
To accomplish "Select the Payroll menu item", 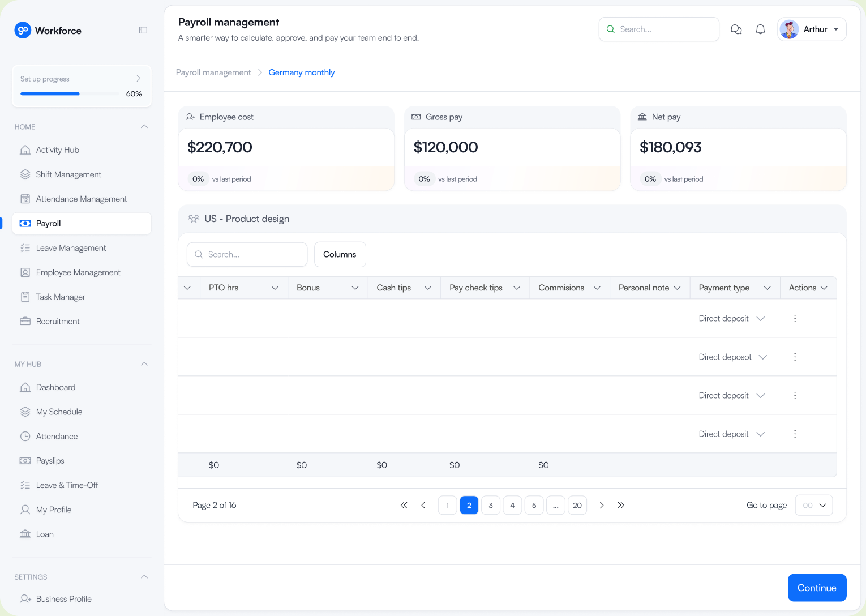I will [x=82, y=224].
